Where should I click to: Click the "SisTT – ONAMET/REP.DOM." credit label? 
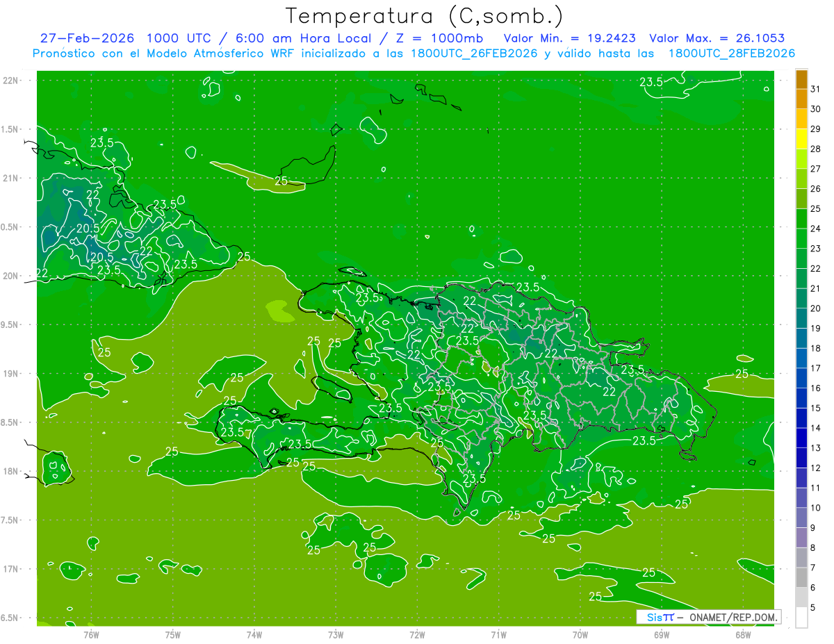coord(709,617)
